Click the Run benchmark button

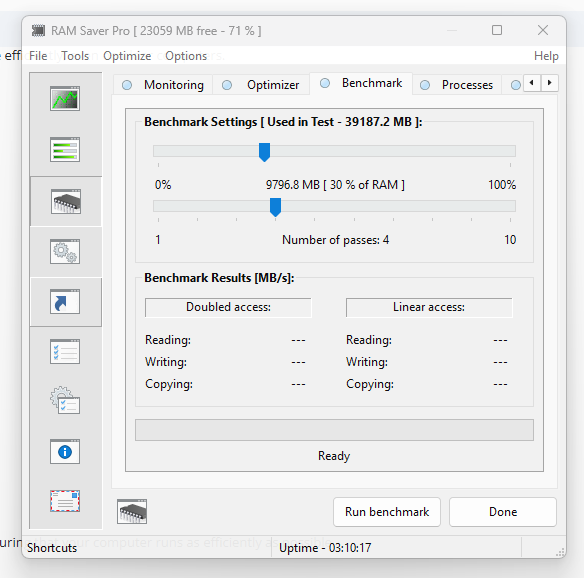tap(387, 512)
